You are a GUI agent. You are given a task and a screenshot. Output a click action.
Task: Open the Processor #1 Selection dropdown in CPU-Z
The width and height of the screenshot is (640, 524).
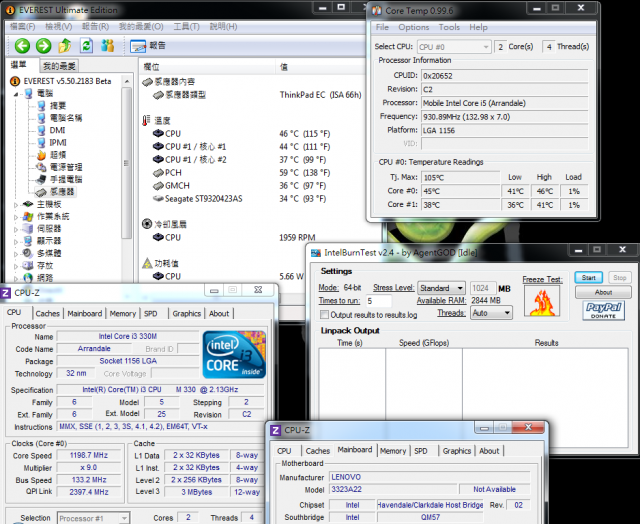coord(93,518)
